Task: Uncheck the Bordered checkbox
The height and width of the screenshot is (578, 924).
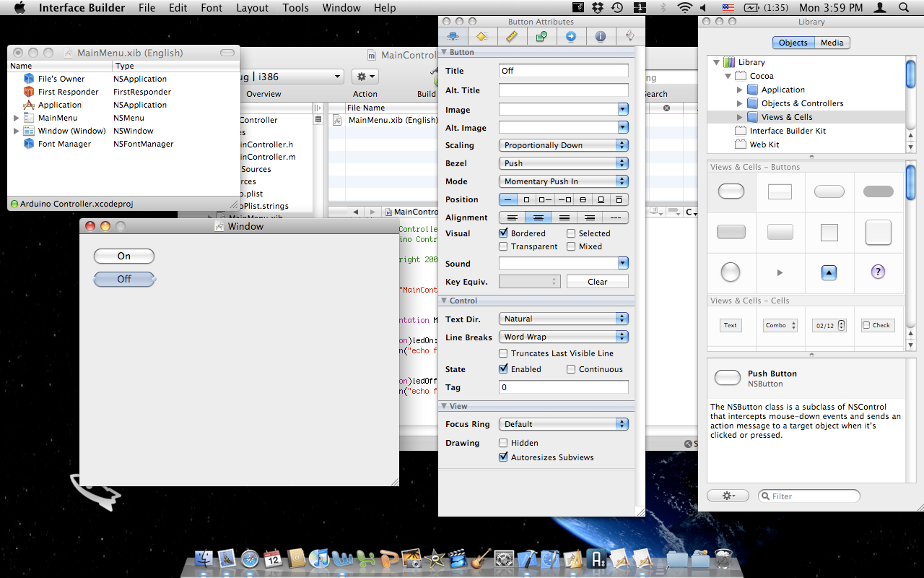Action: click(x=504, y=233)
